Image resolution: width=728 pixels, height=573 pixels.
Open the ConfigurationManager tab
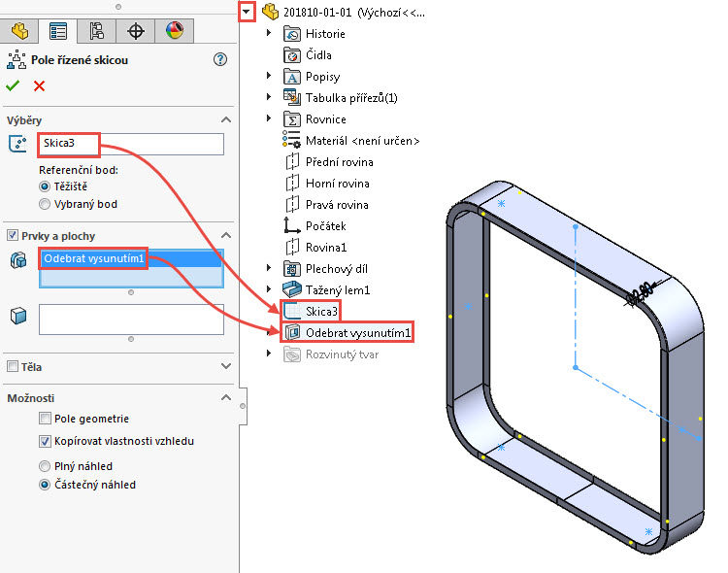coord(96,31)
